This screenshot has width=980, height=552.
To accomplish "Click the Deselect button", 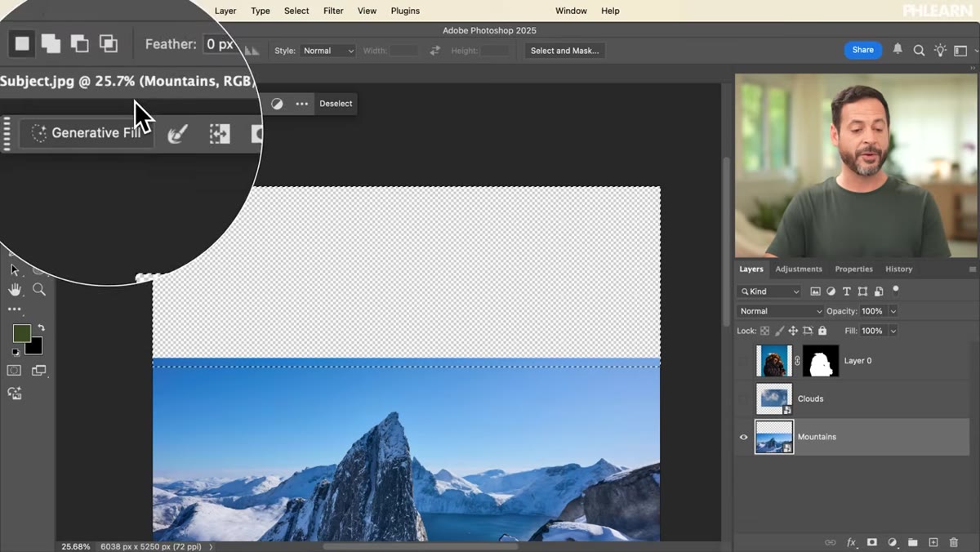I will pyautogui.click(x=336, y=104).
